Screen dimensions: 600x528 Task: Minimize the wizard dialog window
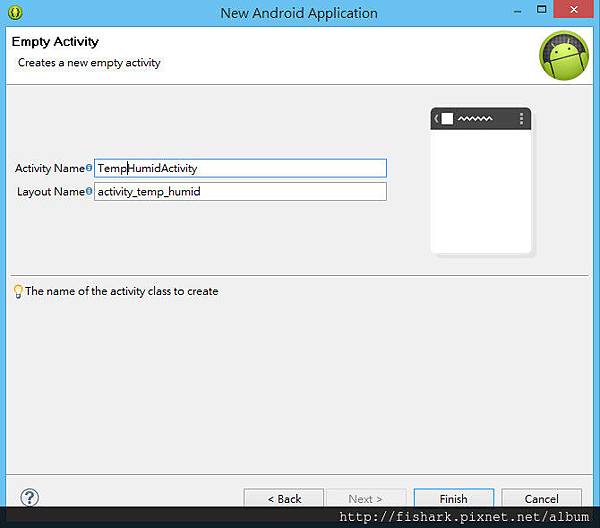[x=517, y=11]
